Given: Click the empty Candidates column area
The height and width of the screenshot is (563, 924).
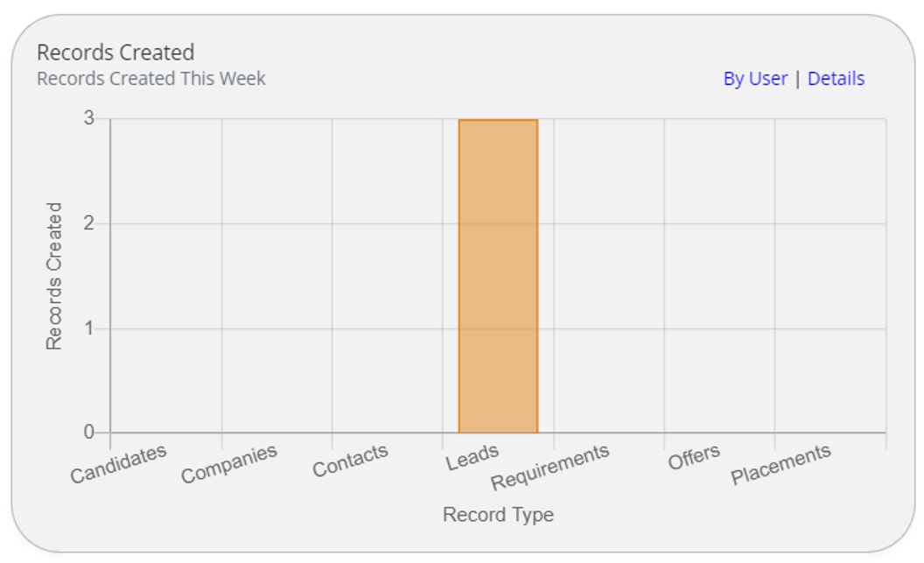Looking at the screenshot, I should coord(166,276).
